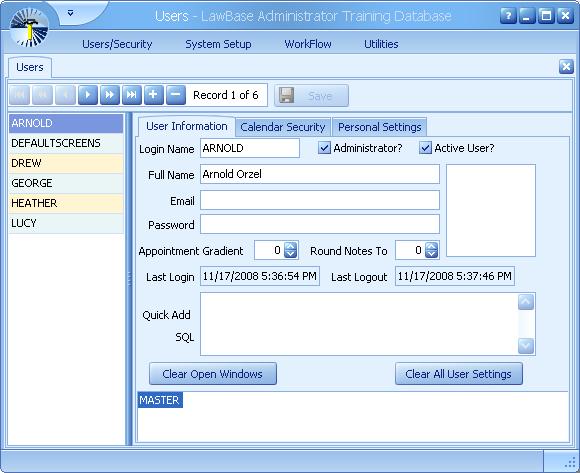The image size is (580, 473).
Task: Toggle the Active User? checkbox
Action: tap(425, 148)
